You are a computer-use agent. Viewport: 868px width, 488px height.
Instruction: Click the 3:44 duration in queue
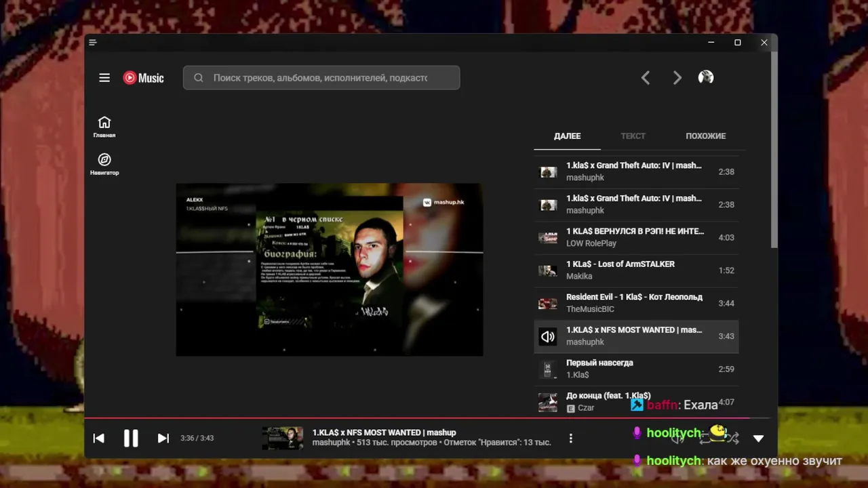[726, 304]
